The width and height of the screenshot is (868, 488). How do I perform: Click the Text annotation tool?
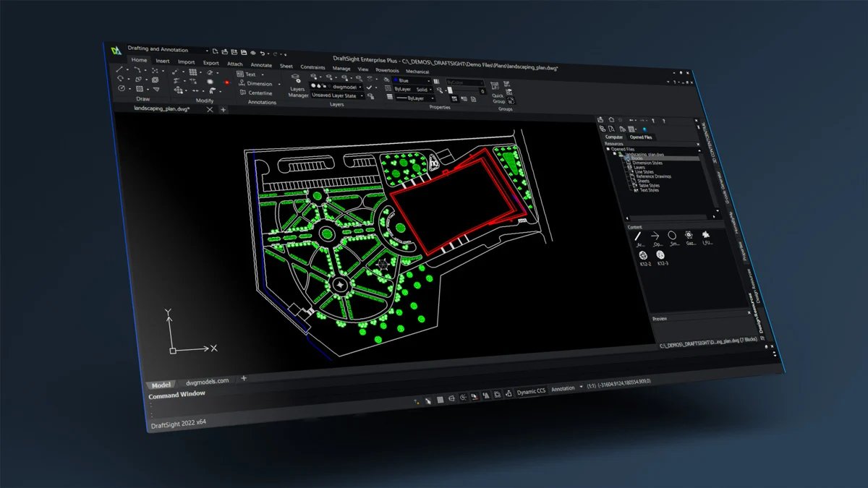[247, 74]
